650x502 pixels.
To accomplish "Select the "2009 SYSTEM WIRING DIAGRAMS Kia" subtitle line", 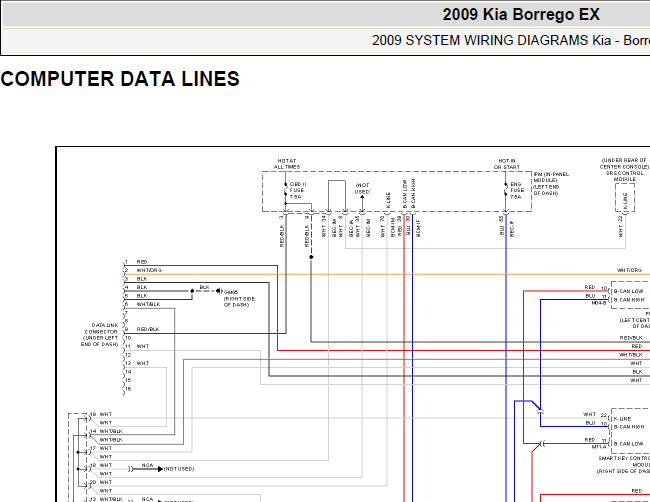I will [x=511, y=40].
